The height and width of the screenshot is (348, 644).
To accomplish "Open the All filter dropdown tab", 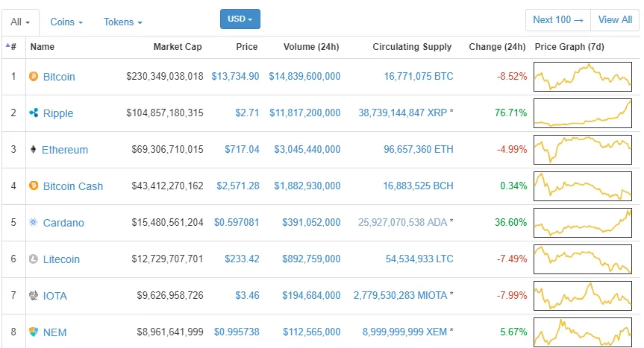I will click(20, 22).
